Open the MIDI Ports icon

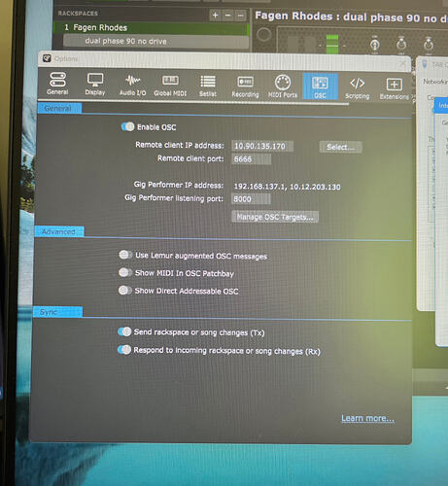pos(283,87)
